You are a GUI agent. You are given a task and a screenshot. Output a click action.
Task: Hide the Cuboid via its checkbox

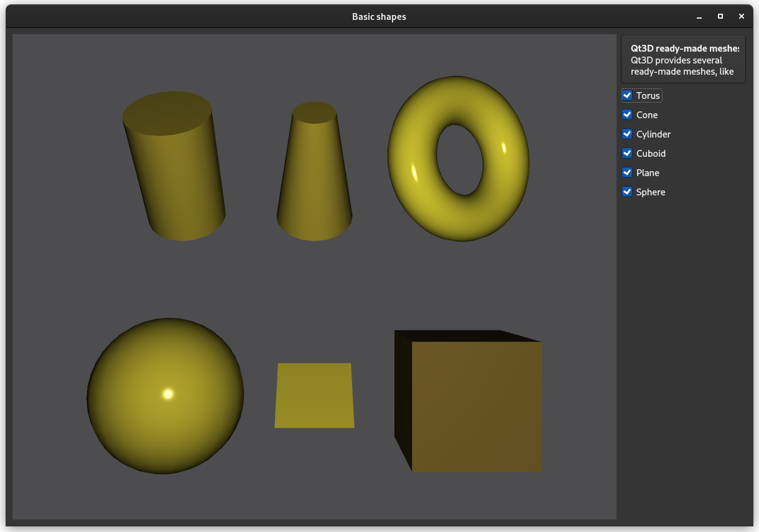[627, 154]
